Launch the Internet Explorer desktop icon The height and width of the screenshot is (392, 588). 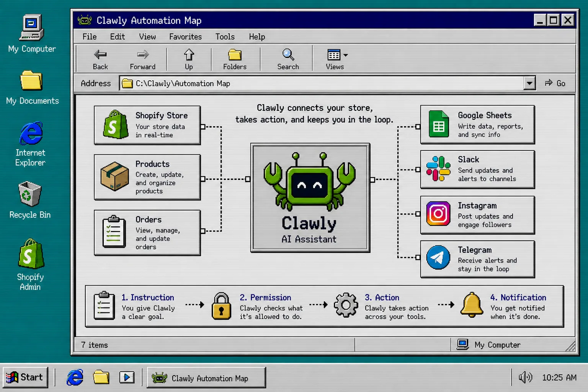coord(31,133)
